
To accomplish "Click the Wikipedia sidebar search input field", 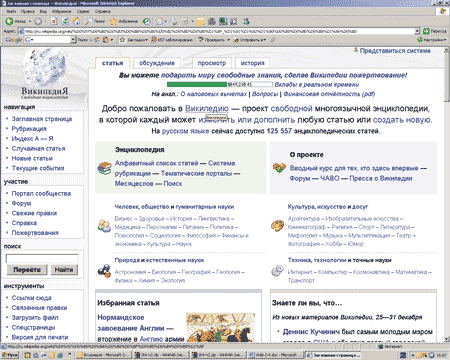I will pos(42,258).
